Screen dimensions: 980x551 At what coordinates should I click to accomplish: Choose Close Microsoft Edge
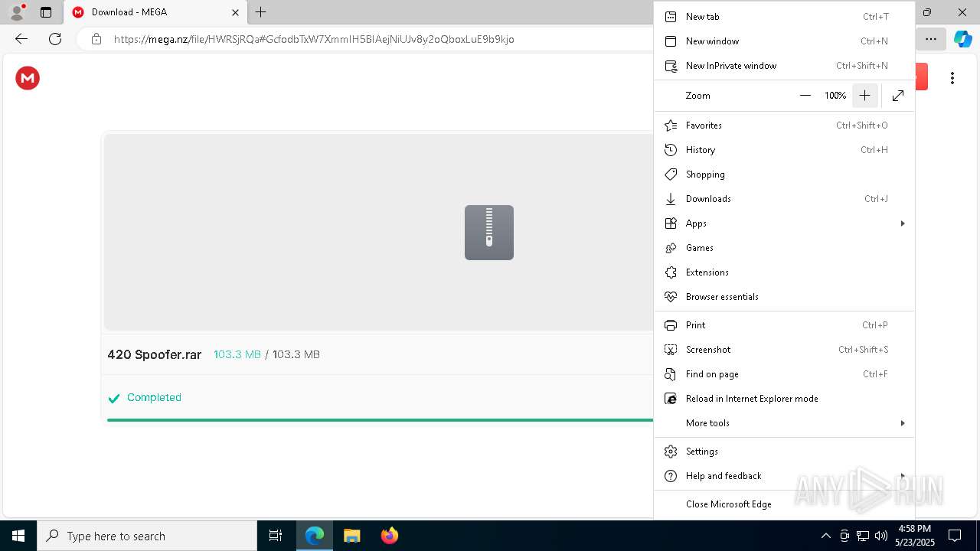(784, 504)
